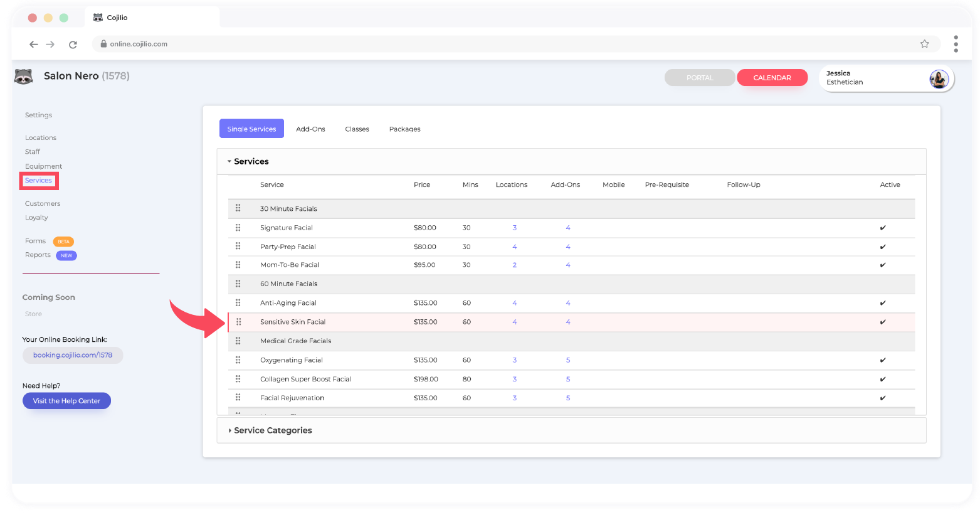Image resolution: width=980 pixels, height=527 pixels.
Task: Grab drag handle for Anti-Aging Facial
Action: tap(238, 302)
